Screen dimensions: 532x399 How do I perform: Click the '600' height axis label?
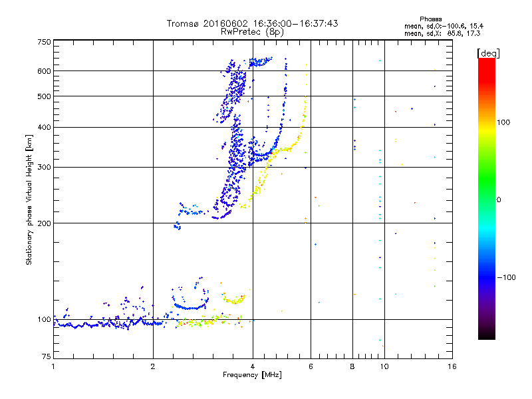(44, 71)
